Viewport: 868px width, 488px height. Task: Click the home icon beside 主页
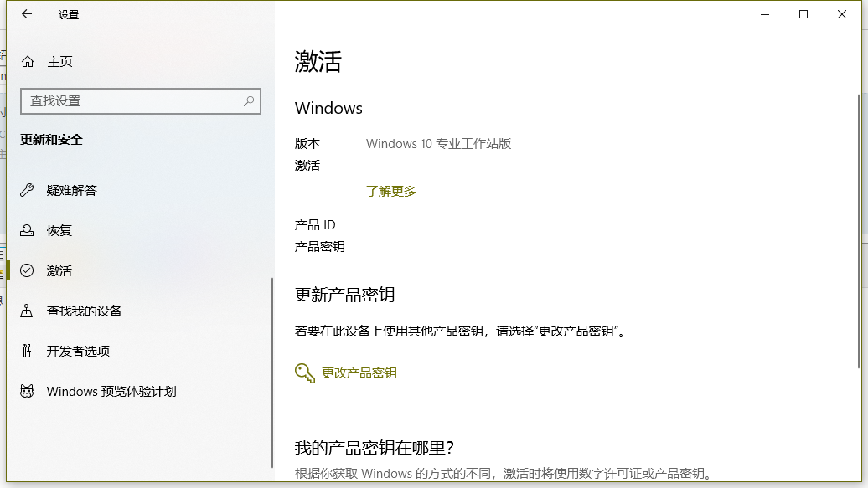click(27, 61)
